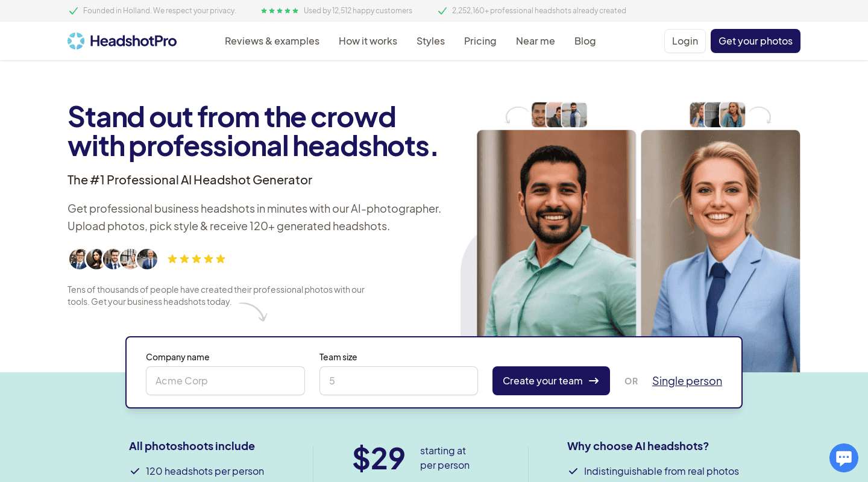868x482 pixels.
Task: Click the five gold rating stars
Action: (x=197, y=259)
